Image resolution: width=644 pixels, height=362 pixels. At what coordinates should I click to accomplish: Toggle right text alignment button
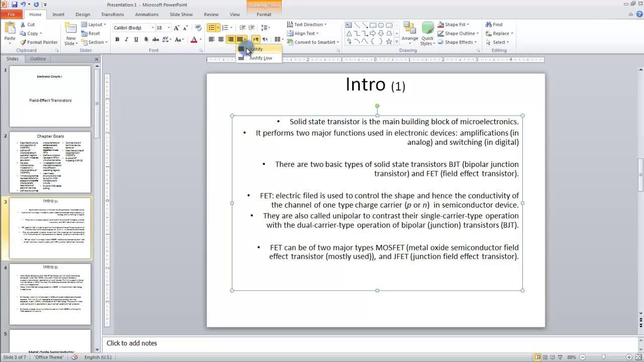pos(230,39)
